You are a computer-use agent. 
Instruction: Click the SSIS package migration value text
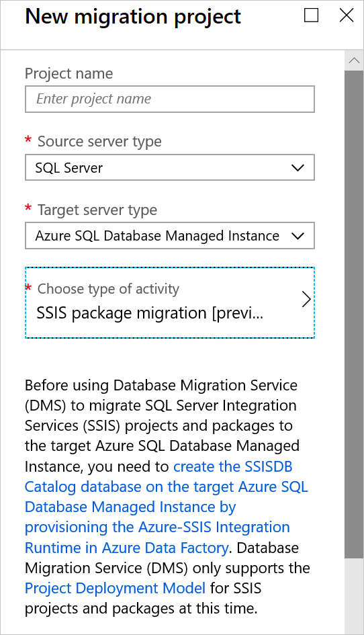point(150,313)
